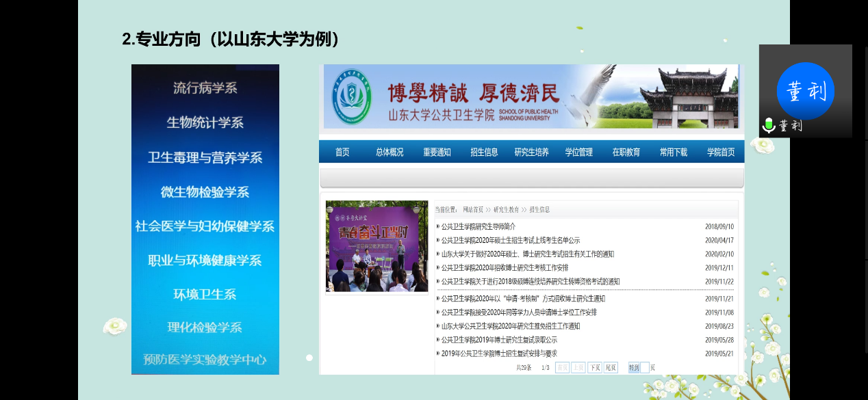Select 流行病学系 in the department list
Viewport: 868px width, 400px height.
point(205,88)
